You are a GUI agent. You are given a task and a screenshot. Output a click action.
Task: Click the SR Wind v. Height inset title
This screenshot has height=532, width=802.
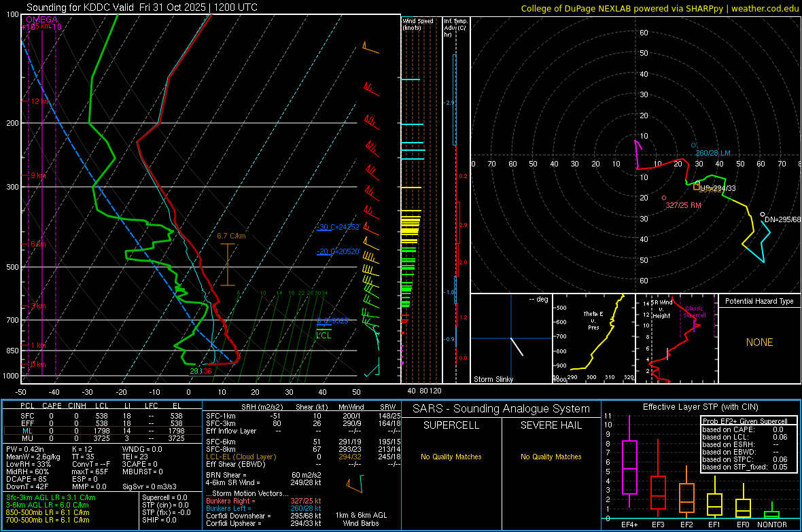661,309
